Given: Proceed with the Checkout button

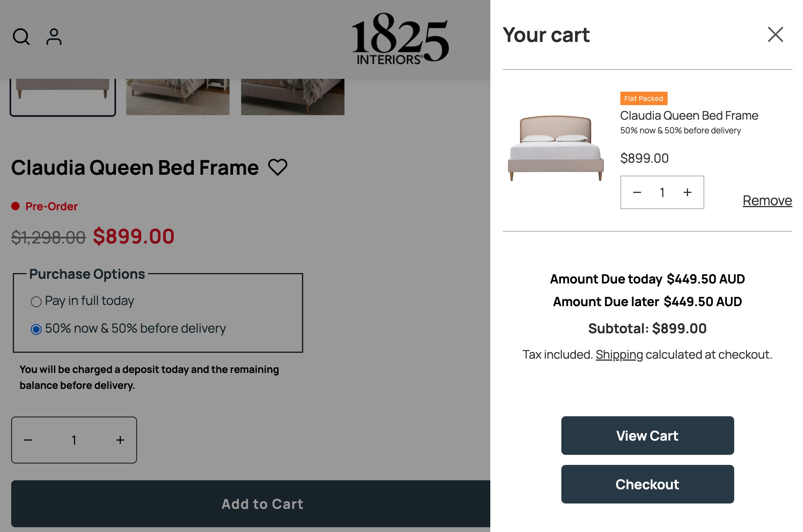Looking at the screenshot, I should pos(647,484).
